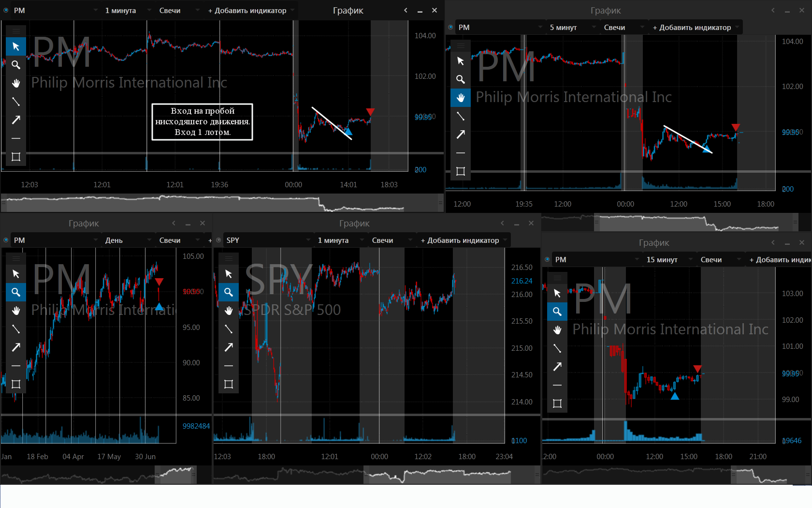Click the PM ticker field in top-left 1-minute chart
Screen dimensions: 812x508
[x=55, y=10]
